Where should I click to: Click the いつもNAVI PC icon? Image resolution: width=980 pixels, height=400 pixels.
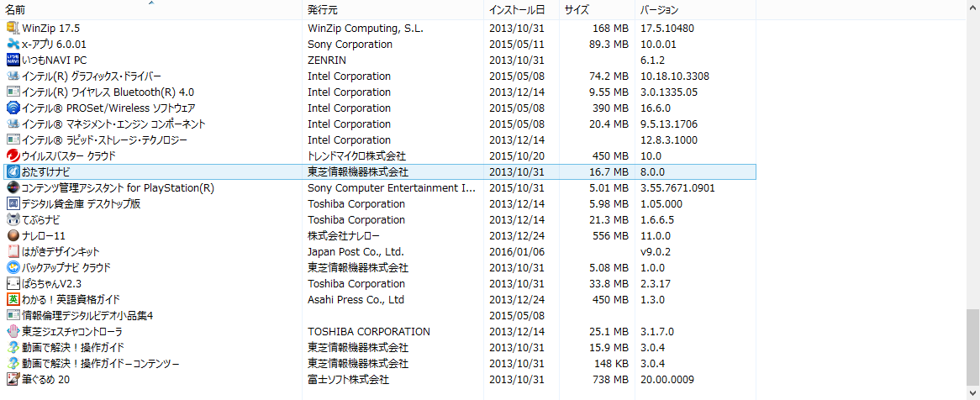(13, 60)
